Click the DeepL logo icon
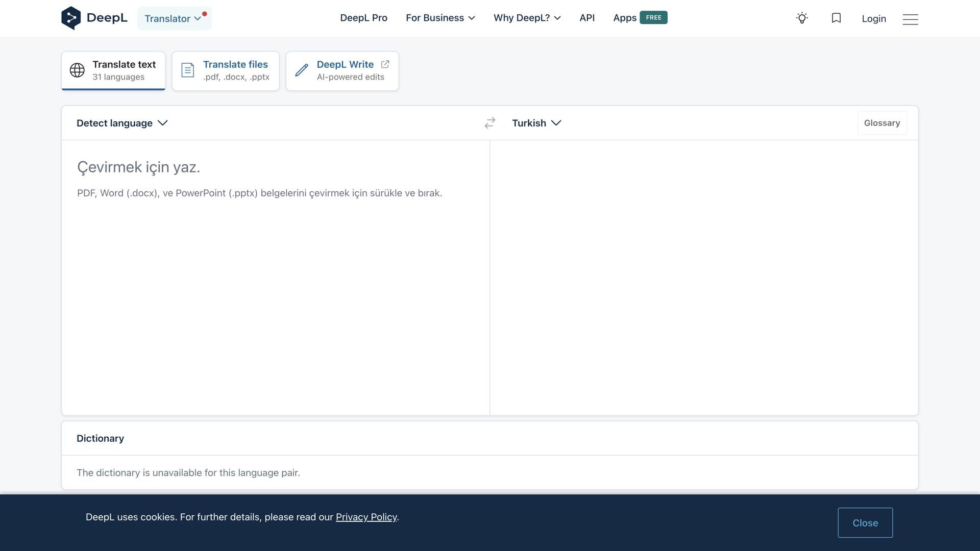The image size is (980, 551). (71, 17)
